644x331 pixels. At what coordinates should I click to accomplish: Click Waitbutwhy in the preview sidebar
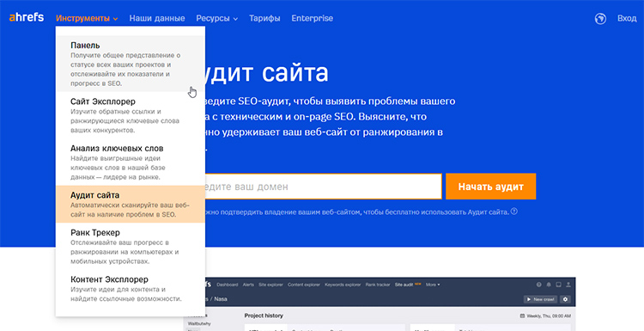coord(199,323)
